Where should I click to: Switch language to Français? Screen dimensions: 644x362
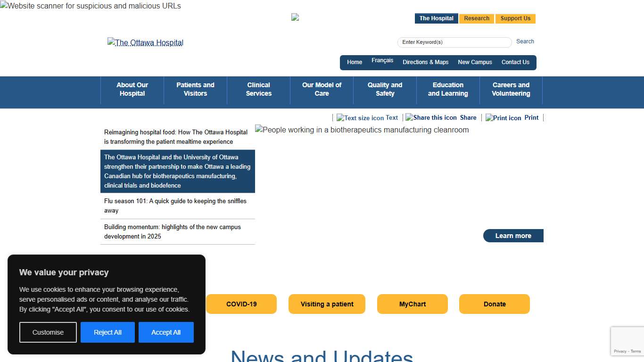tap(382, 60)
